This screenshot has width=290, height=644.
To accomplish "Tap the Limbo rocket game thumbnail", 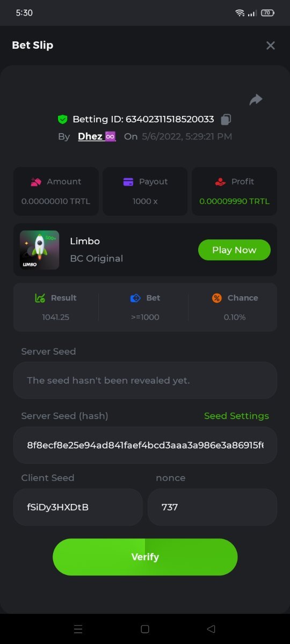I will click(x=39, y=250).
